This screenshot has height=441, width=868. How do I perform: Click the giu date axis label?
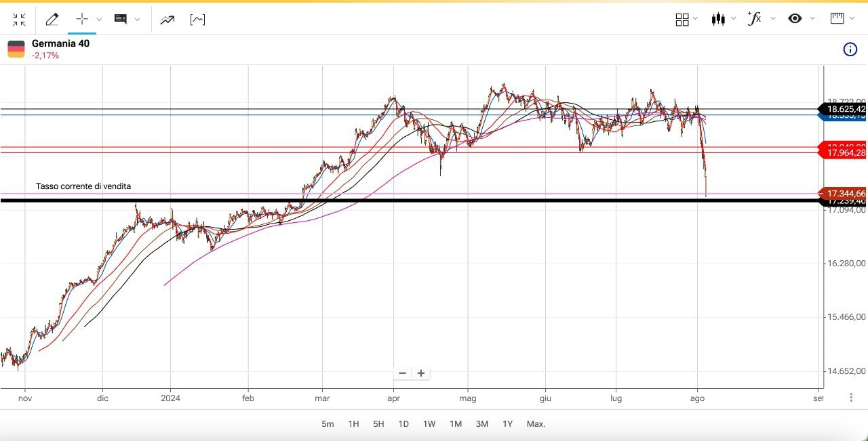544,398
